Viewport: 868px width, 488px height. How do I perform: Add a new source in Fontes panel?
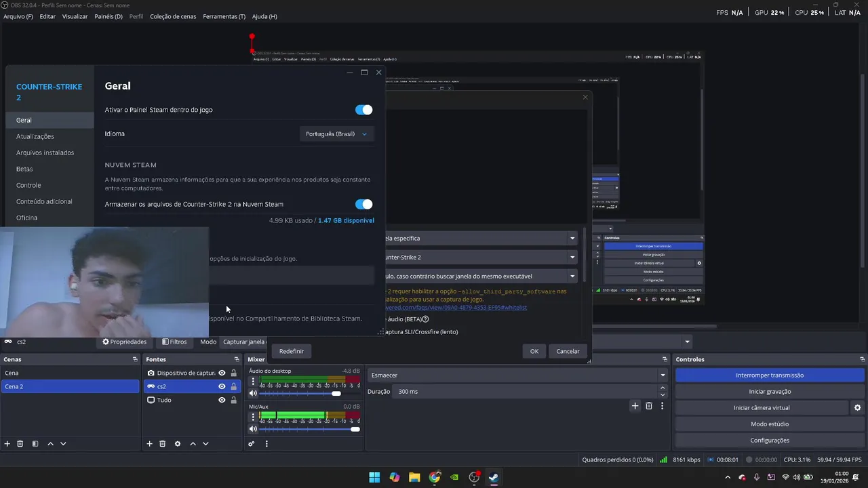tap(149, 444)
